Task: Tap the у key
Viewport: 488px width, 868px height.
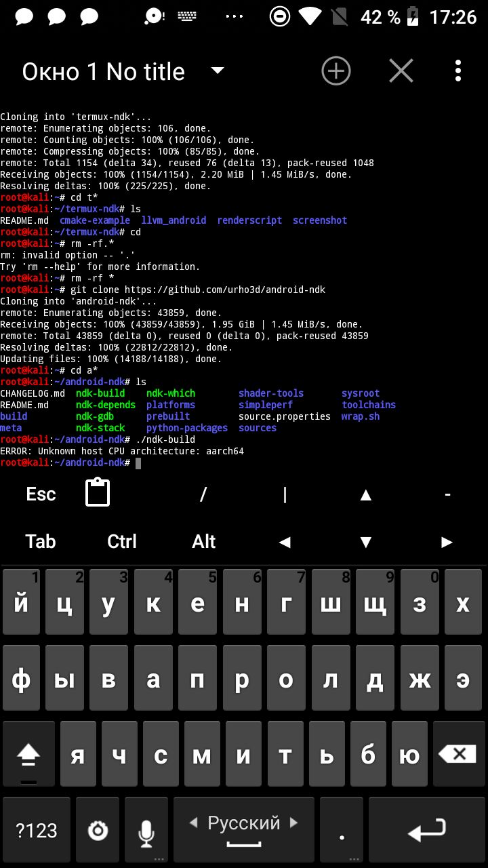Action: [x=108, y=601]
